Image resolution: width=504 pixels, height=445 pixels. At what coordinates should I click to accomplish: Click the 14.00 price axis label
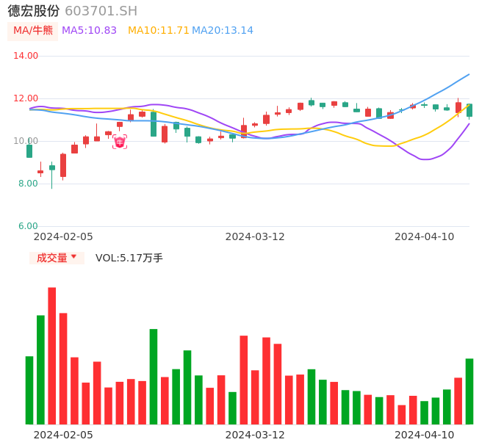(x=26, y=56)
